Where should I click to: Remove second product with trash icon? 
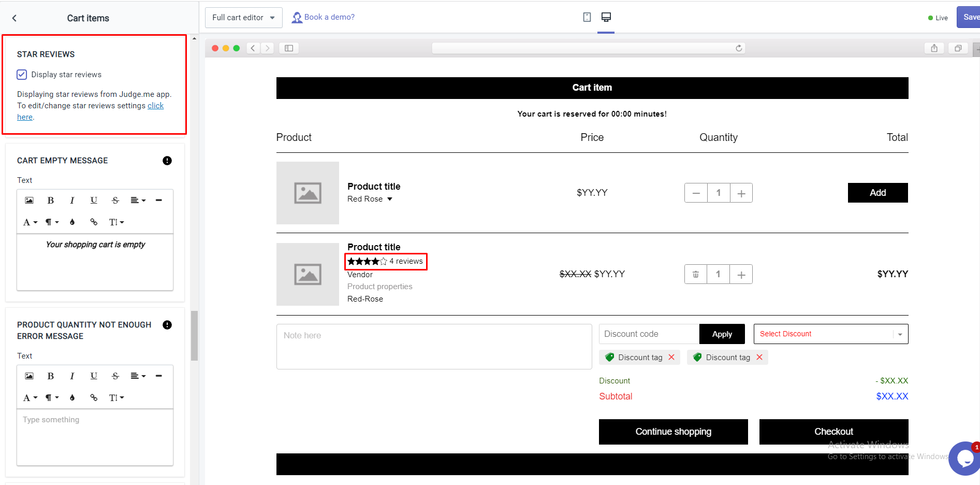click(x=696, y=274)
